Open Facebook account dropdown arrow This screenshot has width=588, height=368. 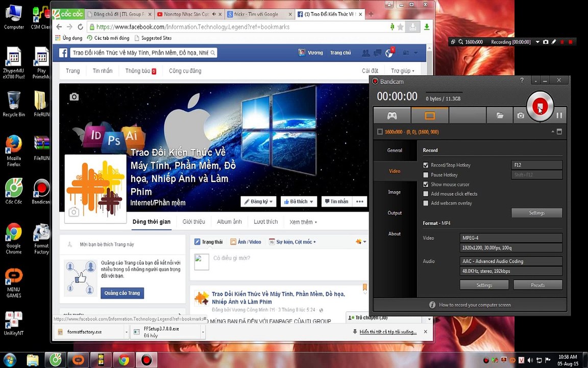(415, 53)
